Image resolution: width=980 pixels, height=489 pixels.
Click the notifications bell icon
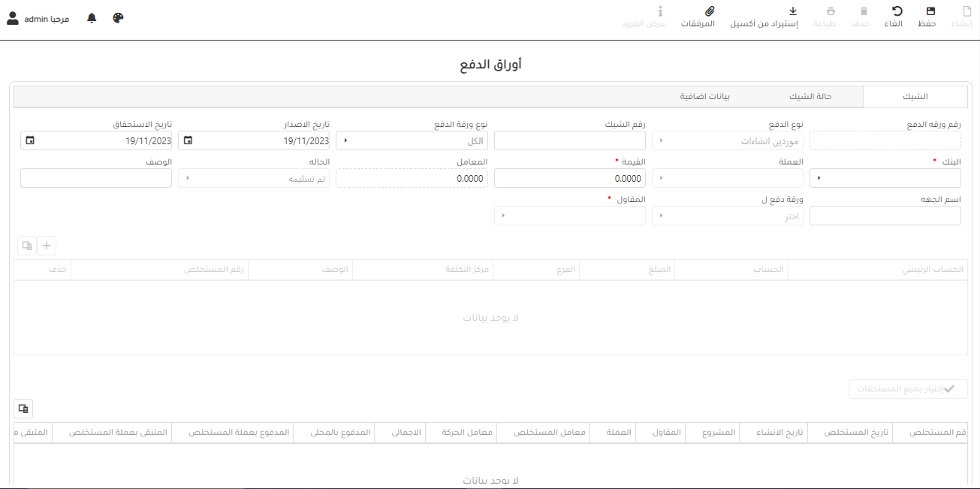(92, 18)
